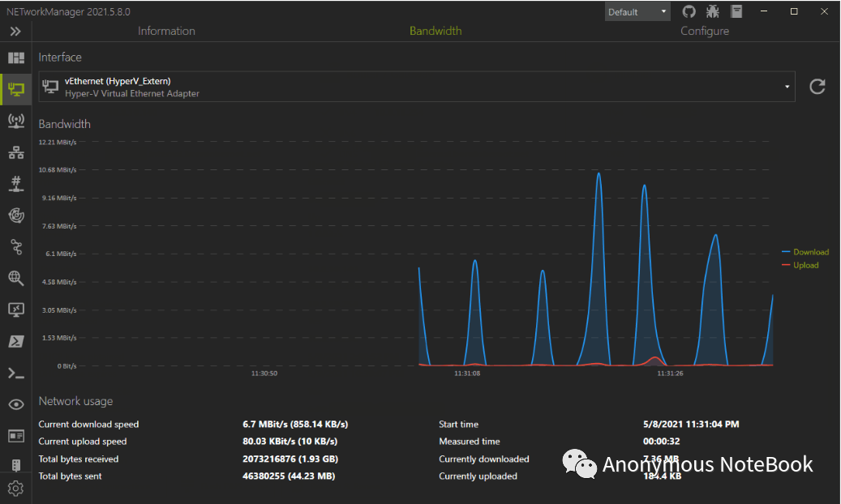Click the Total bytes received label
This screenshot has width=841, height=504.
pos(79,459)
